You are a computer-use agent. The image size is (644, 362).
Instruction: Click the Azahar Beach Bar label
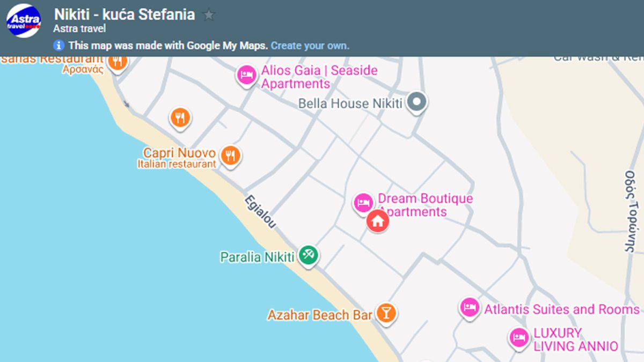pos(320,315)
